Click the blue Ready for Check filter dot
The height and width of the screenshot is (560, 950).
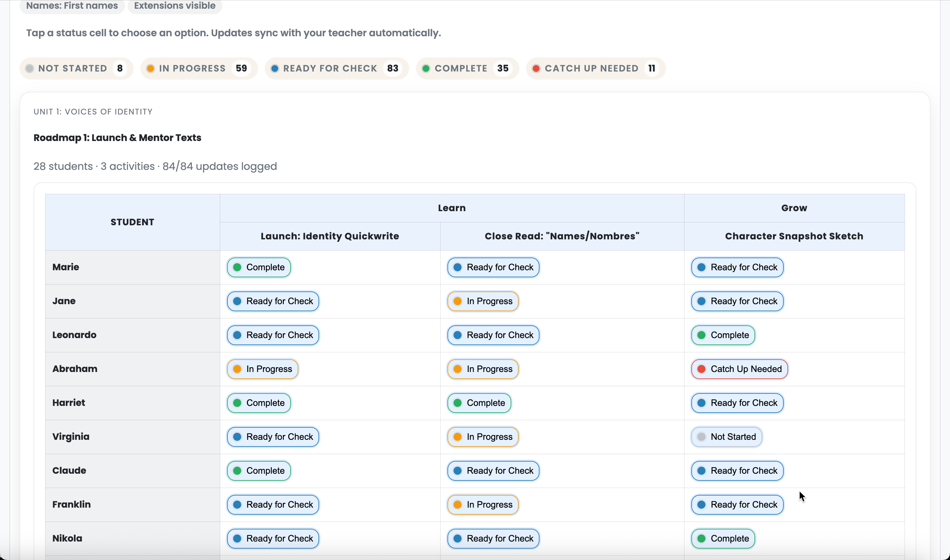275,68
